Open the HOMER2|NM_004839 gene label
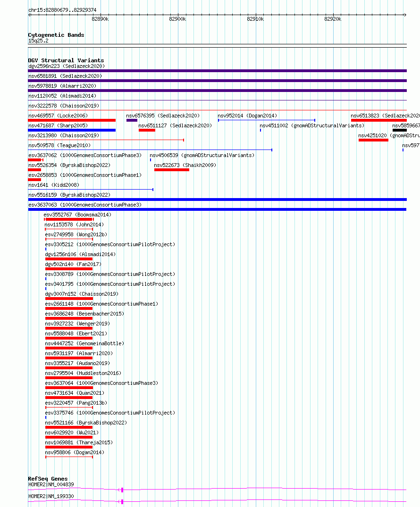Screen dimensions: 420x507 pos(51,485)
